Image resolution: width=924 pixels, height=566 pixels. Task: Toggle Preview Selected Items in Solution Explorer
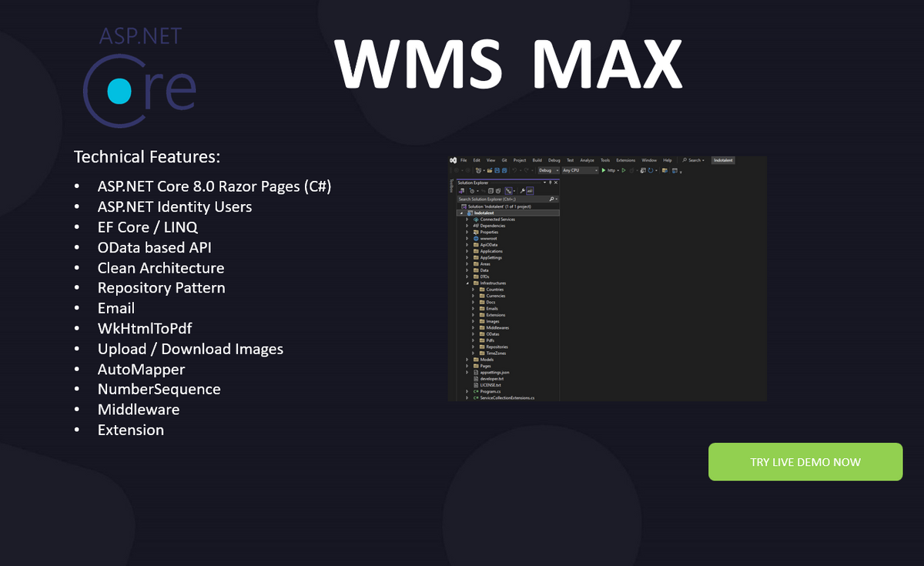tap(530, 190)
